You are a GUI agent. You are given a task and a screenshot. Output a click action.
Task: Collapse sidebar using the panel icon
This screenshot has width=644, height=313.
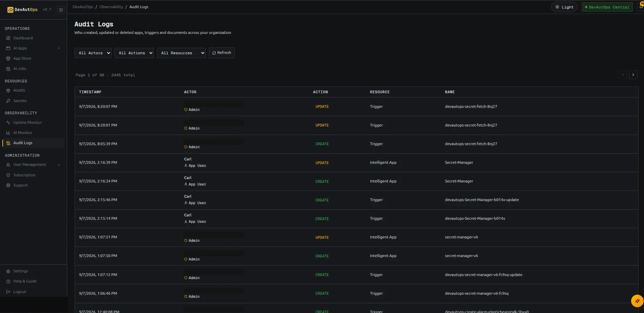pos(61,10)
